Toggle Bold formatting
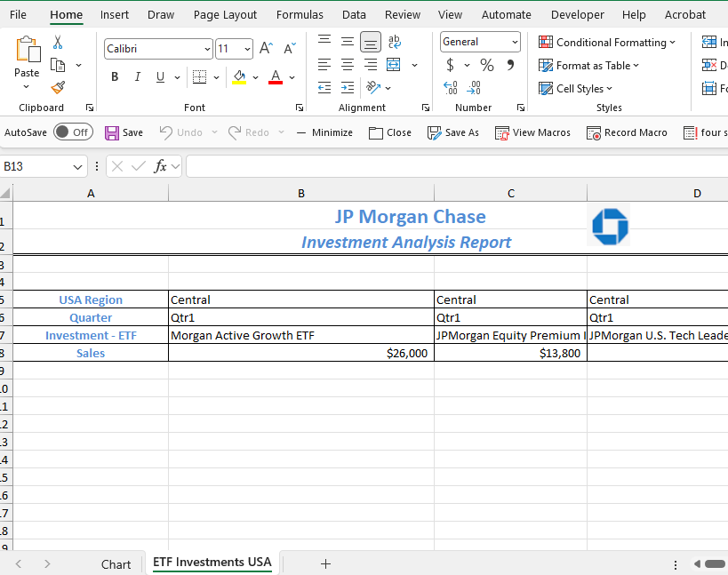The width and height of the screenshot is (728, 575). tap(115, 77)
